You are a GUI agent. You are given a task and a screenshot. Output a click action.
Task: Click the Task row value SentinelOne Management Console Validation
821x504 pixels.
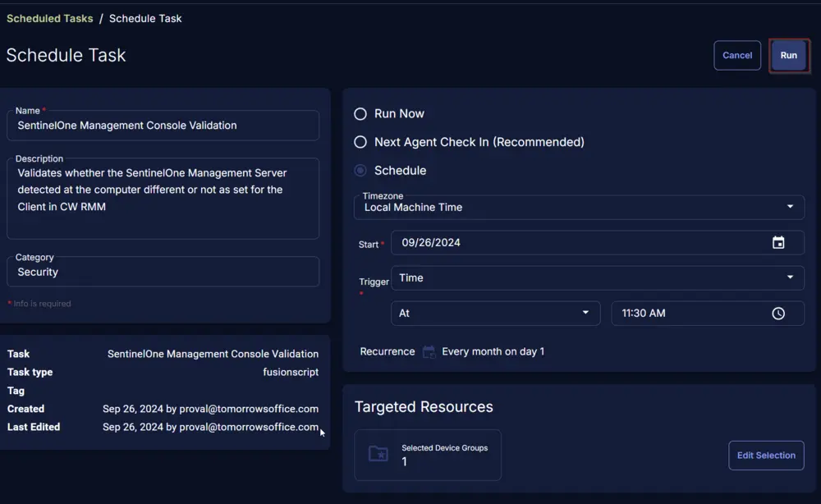[x=213, y=354]
